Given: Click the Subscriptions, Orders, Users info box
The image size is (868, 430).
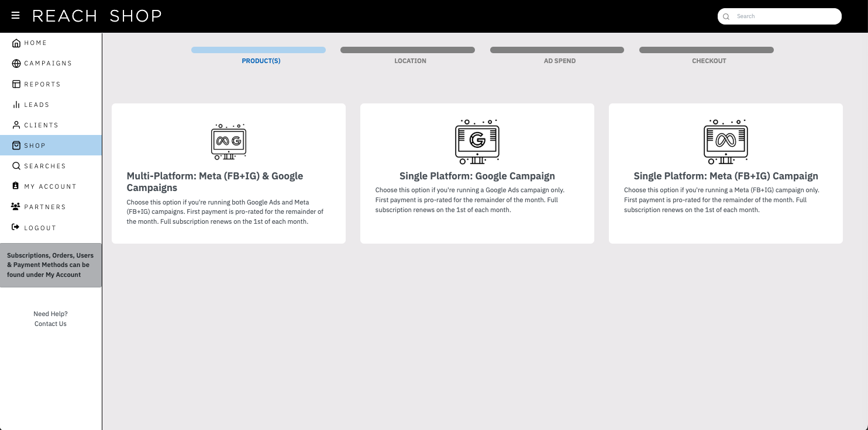Looking at the screenshot, I should [x=51, y=265].
